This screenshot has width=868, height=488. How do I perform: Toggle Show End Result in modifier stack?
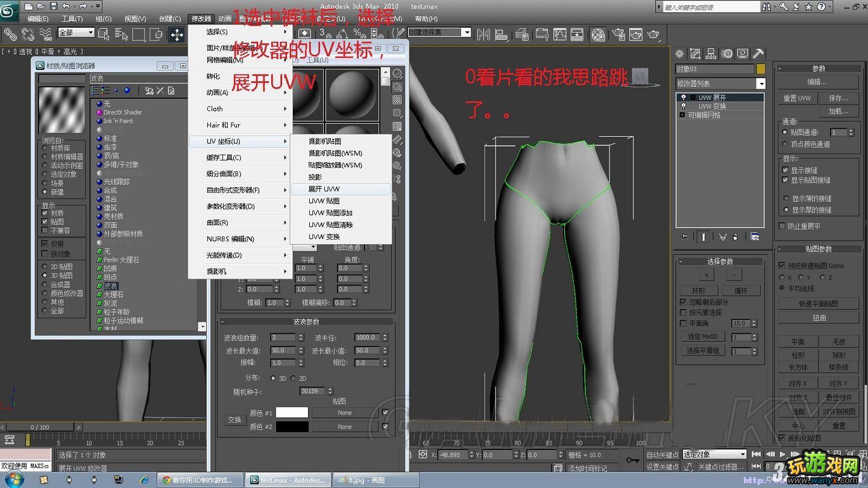703,237
